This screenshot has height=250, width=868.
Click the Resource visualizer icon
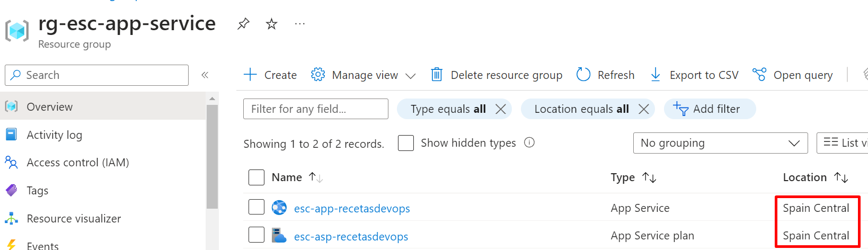(11, 218)
